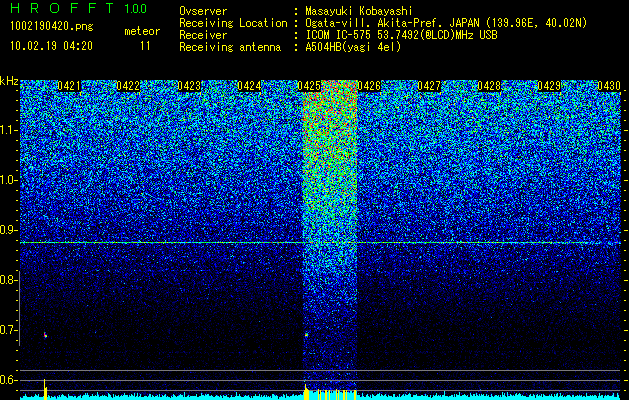
Task: Click the 'Receiving antenna' field label
Action: pos(230,47)
